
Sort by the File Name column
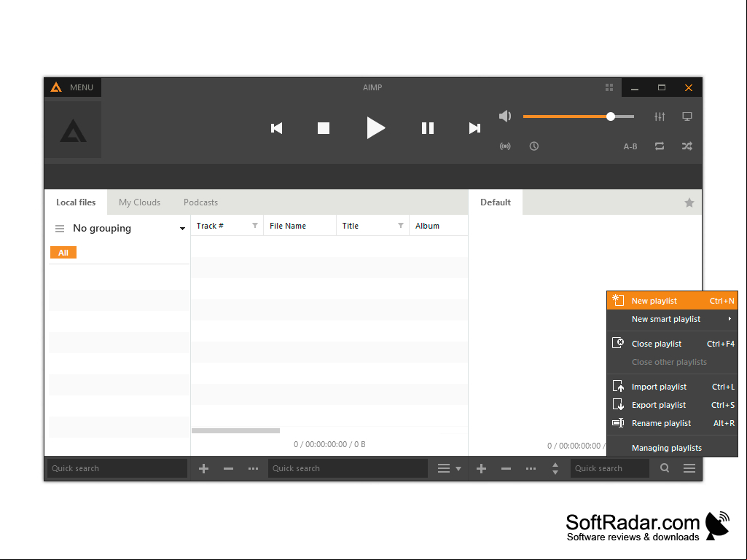[300, 226]
